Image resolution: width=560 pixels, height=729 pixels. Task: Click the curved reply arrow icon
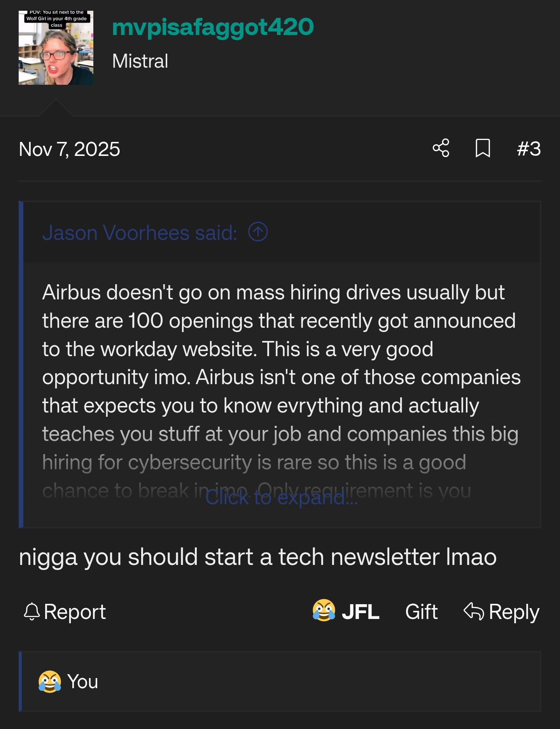pyautogui.click(x=474, y=611)
